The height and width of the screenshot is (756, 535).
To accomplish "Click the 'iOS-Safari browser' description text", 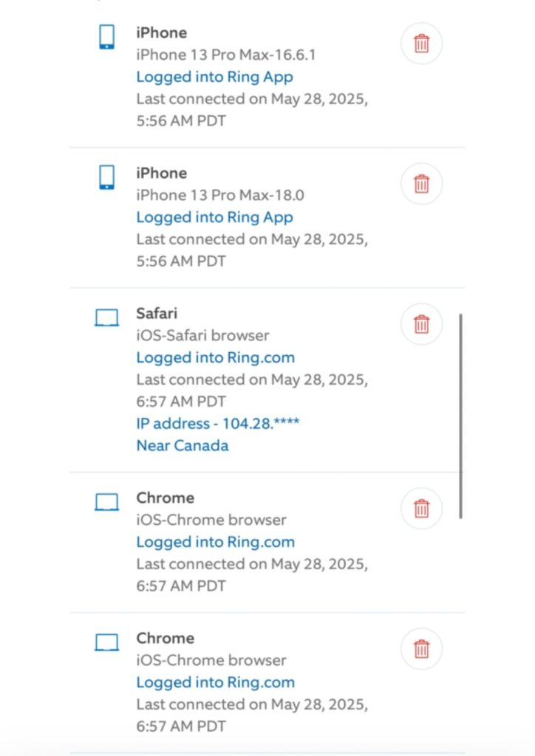I will click(x=202, y=335).
